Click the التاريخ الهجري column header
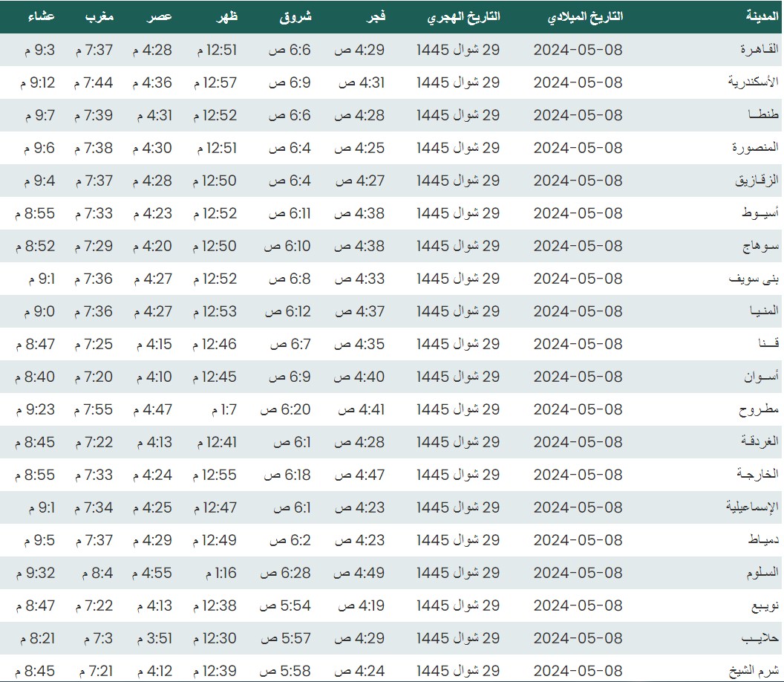The height and width of the screenshot is (682, 784). pos(464,16)
